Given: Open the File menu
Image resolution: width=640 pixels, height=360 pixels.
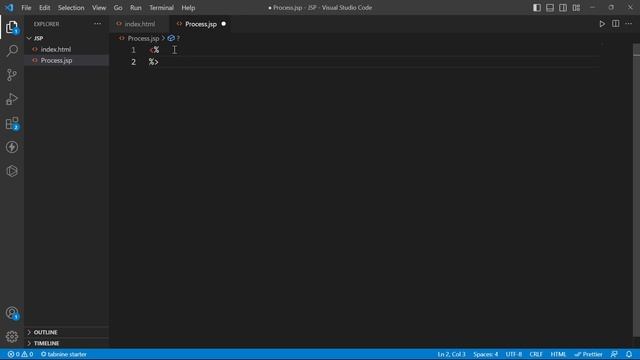Looking at the screenshot, I should tap(26, 7).
